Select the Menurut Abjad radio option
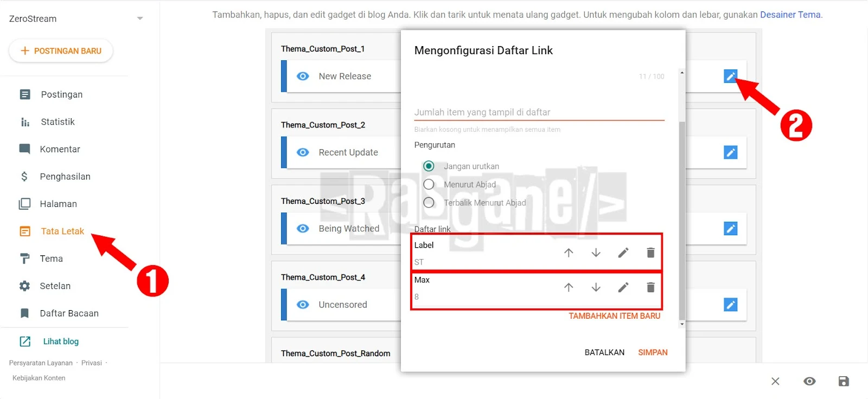Image resolution: width=868 pixels, height=399 pixels. (x=429, y=184)
